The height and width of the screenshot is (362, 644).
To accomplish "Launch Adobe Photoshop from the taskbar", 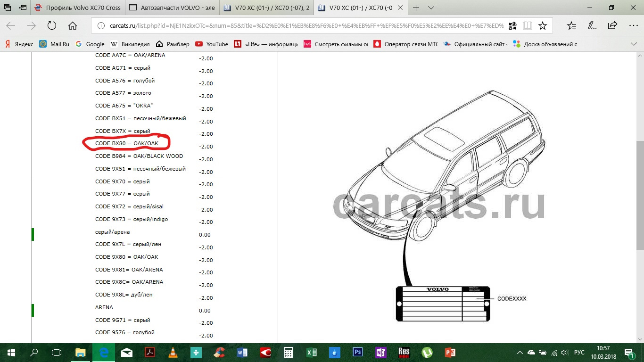I will click(x=358, y=353).
